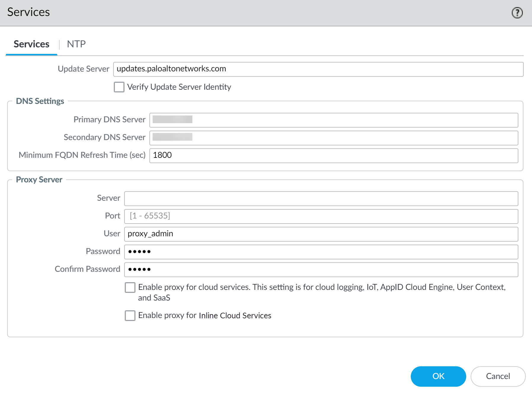Screen dimensions: 532x395
Task: Switch to the NTP tab
Action: [76, 44]
